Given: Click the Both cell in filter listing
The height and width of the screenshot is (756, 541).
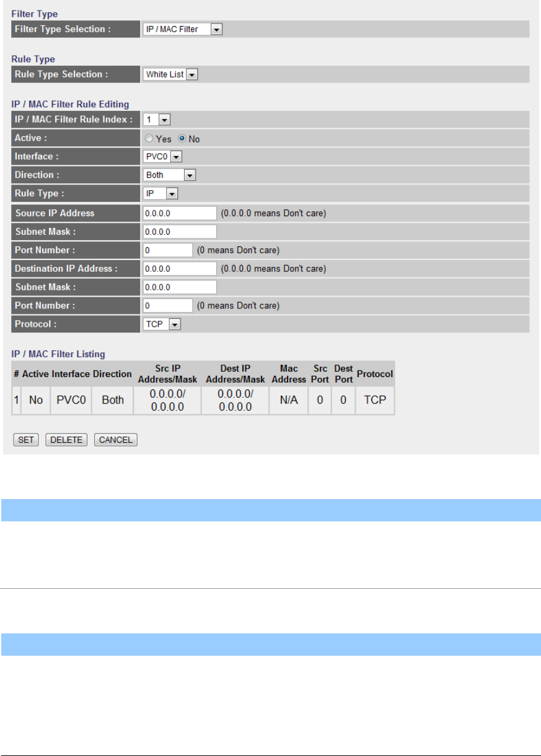Looking at the screenshot, I should [x=112, y=401].
